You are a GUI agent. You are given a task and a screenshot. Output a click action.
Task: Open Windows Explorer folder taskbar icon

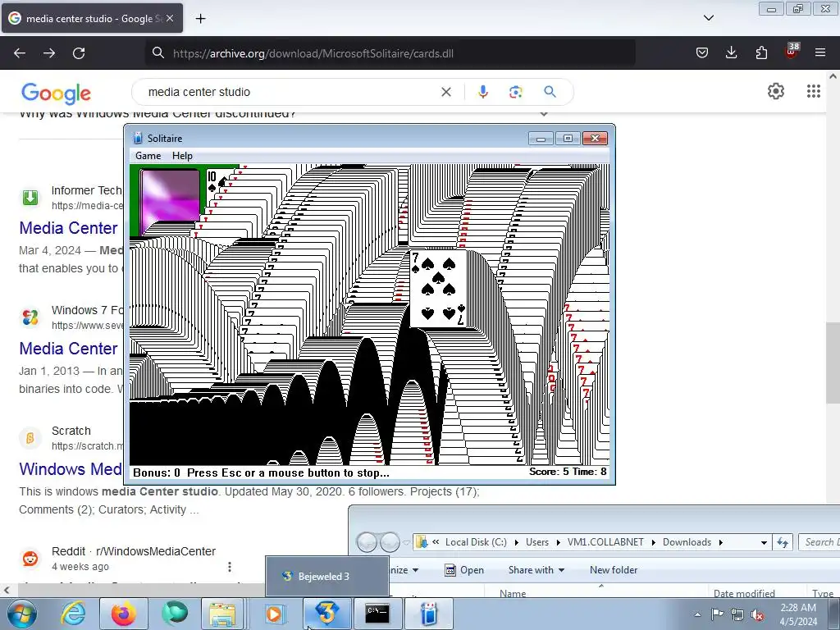223,614
